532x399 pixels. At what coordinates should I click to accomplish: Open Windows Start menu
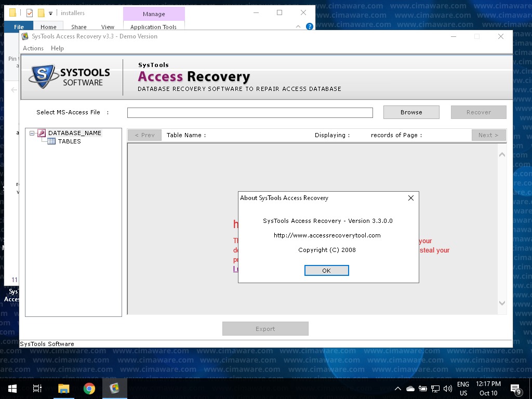pyautogui.click(x=12, y=389)
